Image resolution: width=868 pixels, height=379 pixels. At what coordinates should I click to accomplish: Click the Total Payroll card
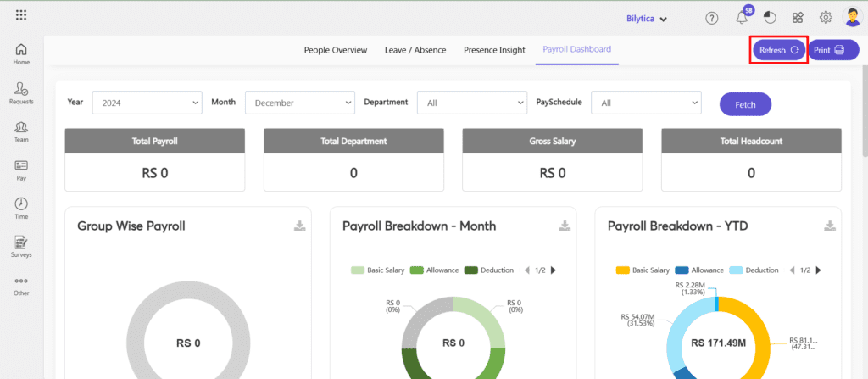pos(155,160)
